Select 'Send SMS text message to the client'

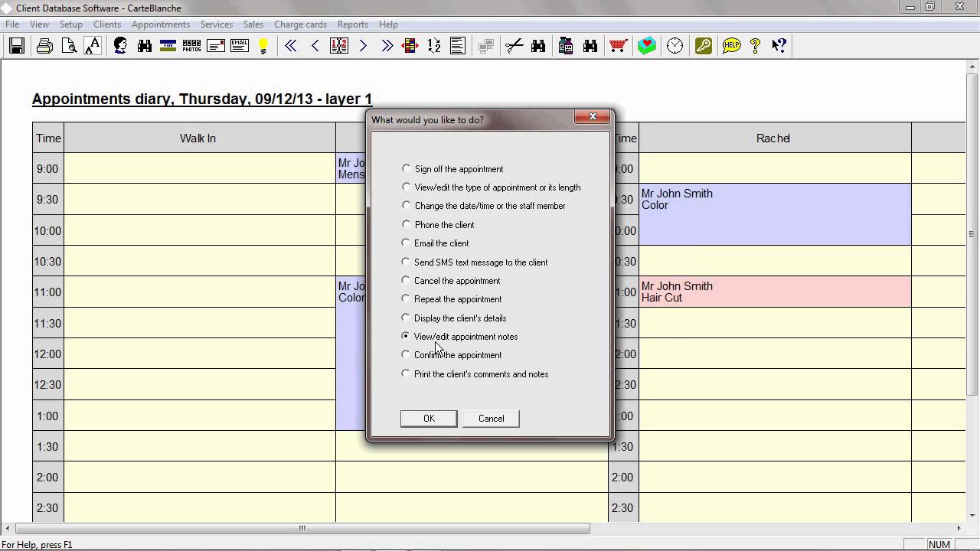click(406, 262)
